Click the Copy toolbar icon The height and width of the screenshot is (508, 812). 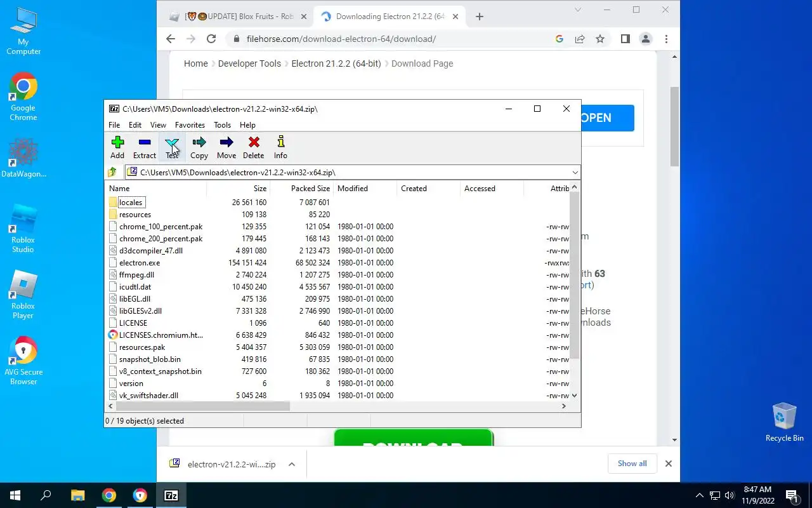point(199,142)
